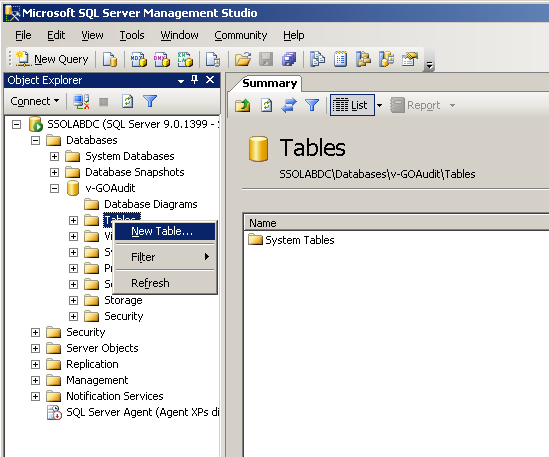This screenshot has width=549, height=457.
Task: Collapse the Databases folder node
Action: tap(35, 140)
